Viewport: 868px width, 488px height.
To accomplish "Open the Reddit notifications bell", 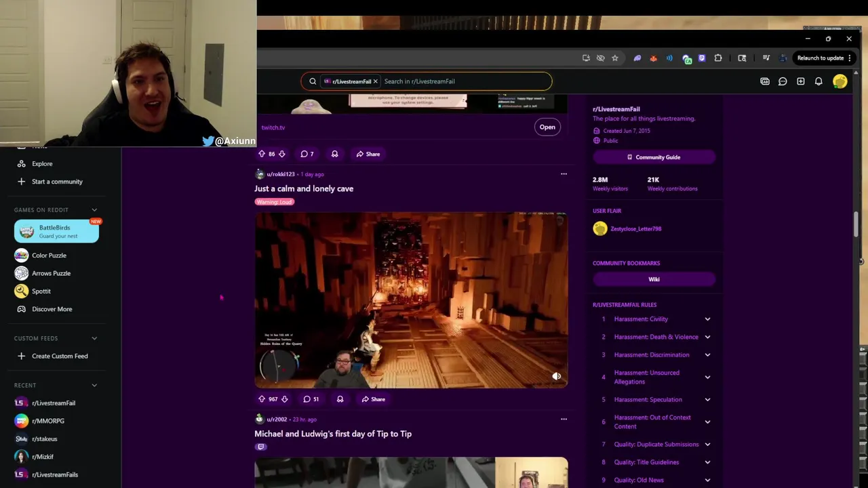I will pyautogui.click(x=818, y=81).
